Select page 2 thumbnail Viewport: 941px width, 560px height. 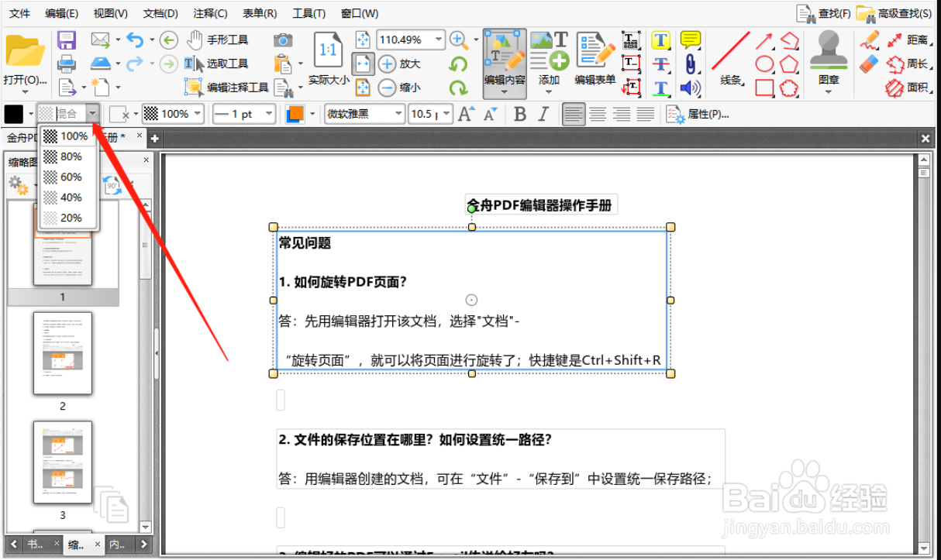(x=63, y=353)
